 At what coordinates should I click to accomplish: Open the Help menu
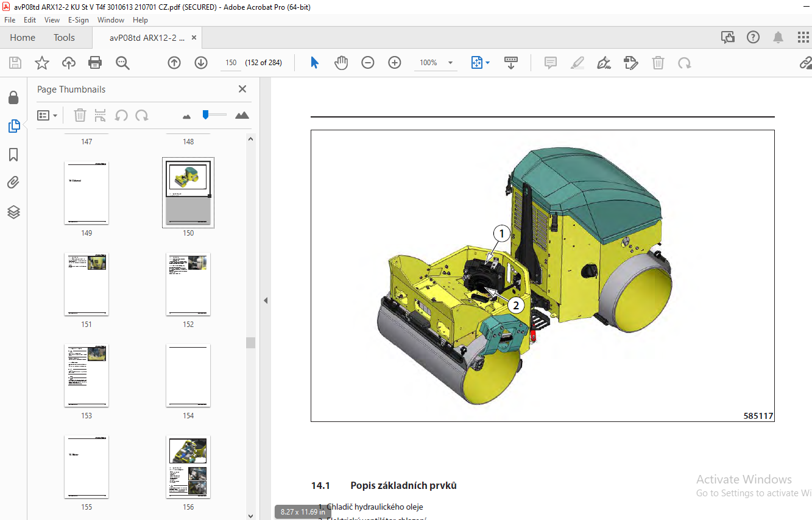click(x=140, y=19)
